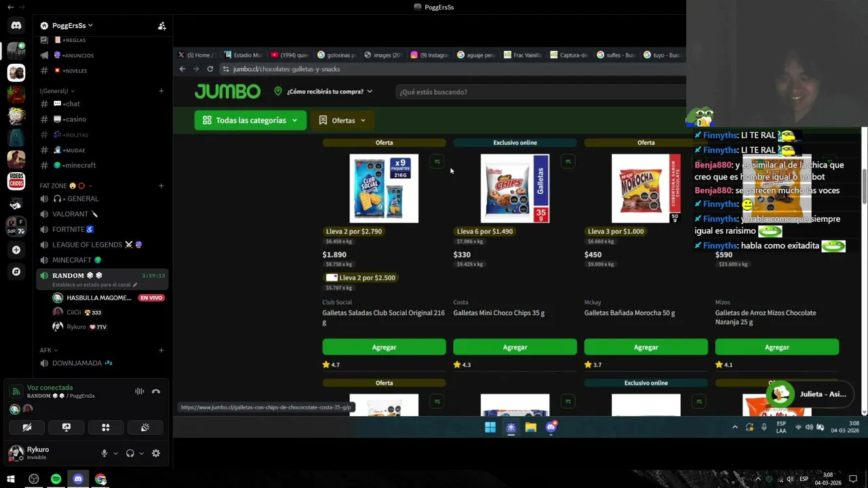Viewport: 868px width, 488px height.
Task: Add Mini Choco Chips to a list icon
Action: (x=568, y=161)
